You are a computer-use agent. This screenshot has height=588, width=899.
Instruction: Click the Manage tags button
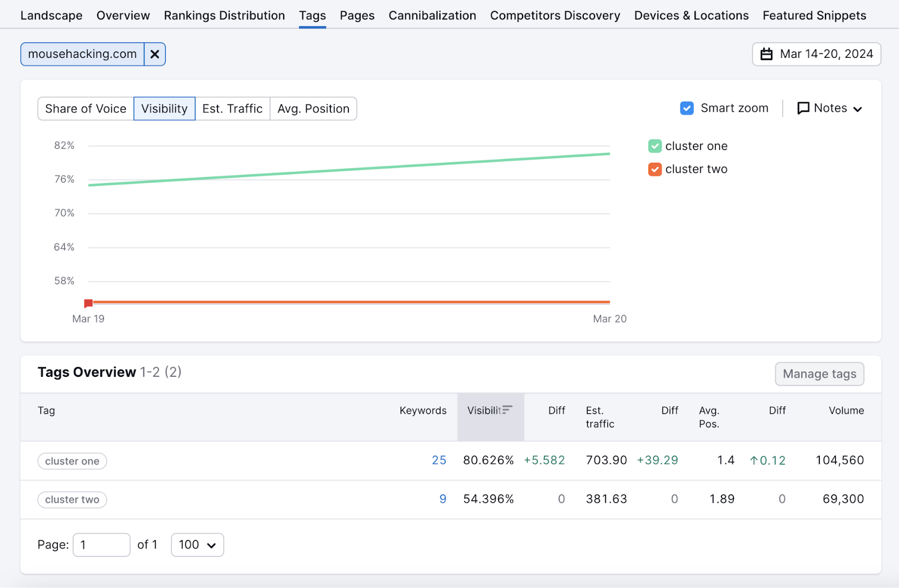coord(819,373)
